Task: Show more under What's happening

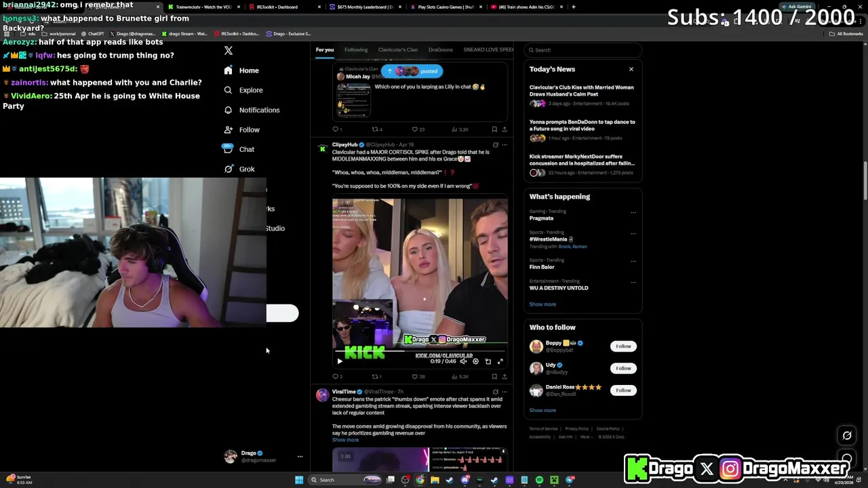Action: (542, 304)
